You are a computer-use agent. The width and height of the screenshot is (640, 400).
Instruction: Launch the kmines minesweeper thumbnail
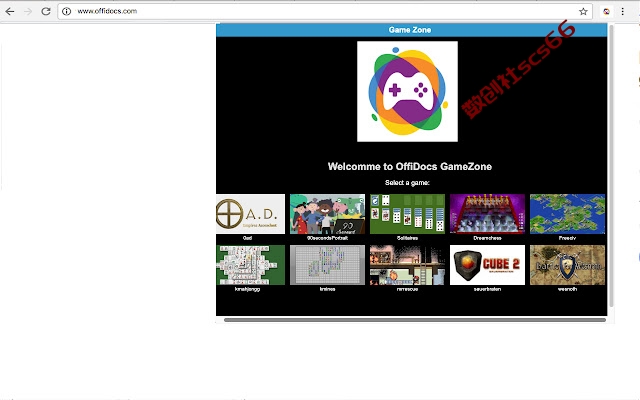click(x=327, y=265)
